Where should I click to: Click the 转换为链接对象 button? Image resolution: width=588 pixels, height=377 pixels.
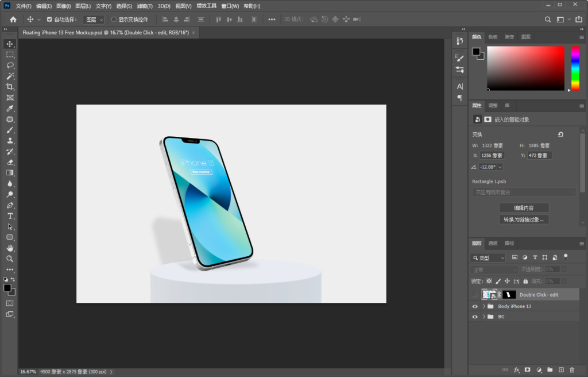pos(524,220)
